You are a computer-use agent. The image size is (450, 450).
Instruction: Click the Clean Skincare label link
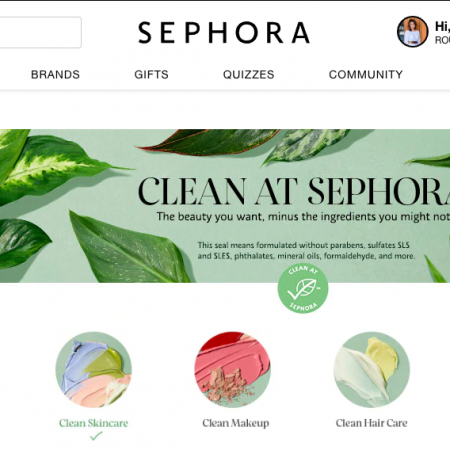94,423
